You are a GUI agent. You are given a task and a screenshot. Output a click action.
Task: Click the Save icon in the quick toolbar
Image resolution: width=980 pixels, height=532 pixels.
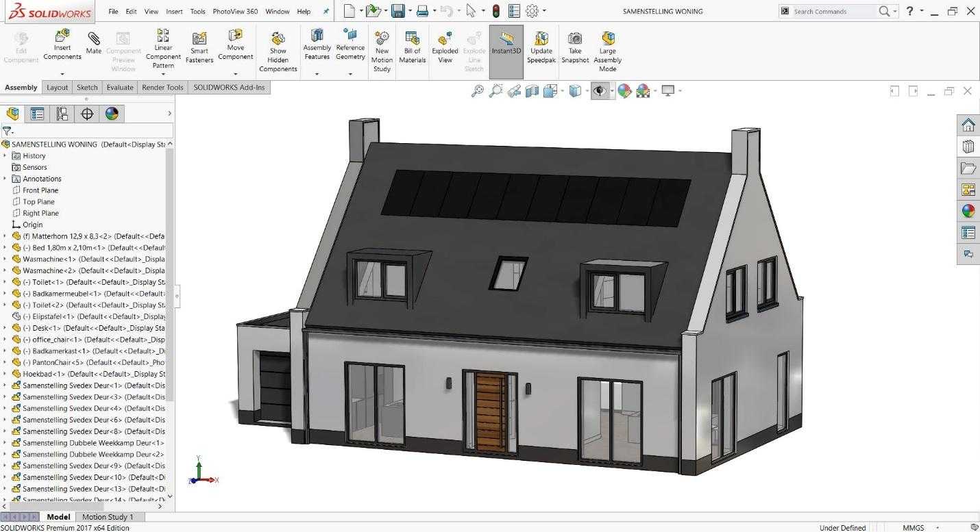coord(397,11)
